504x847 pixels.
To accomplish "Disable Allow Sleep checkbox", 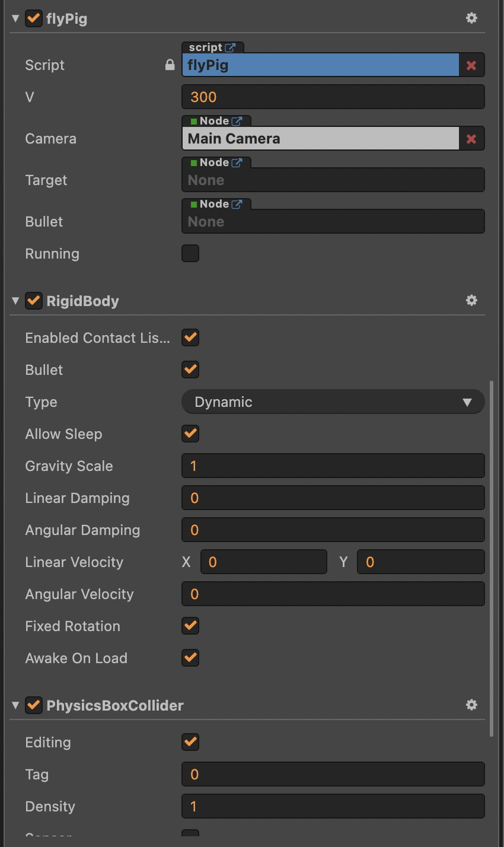I will [190, 434].
